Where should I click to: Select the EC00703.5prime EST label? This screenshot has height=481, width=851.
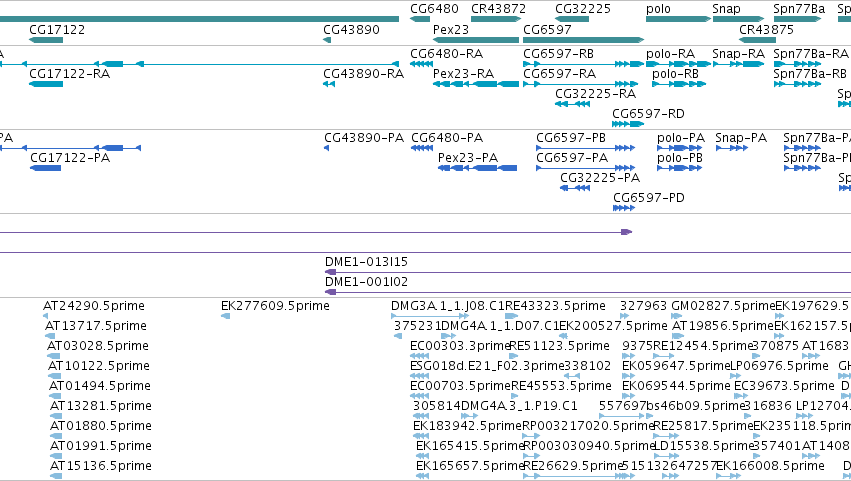[460, 386]
